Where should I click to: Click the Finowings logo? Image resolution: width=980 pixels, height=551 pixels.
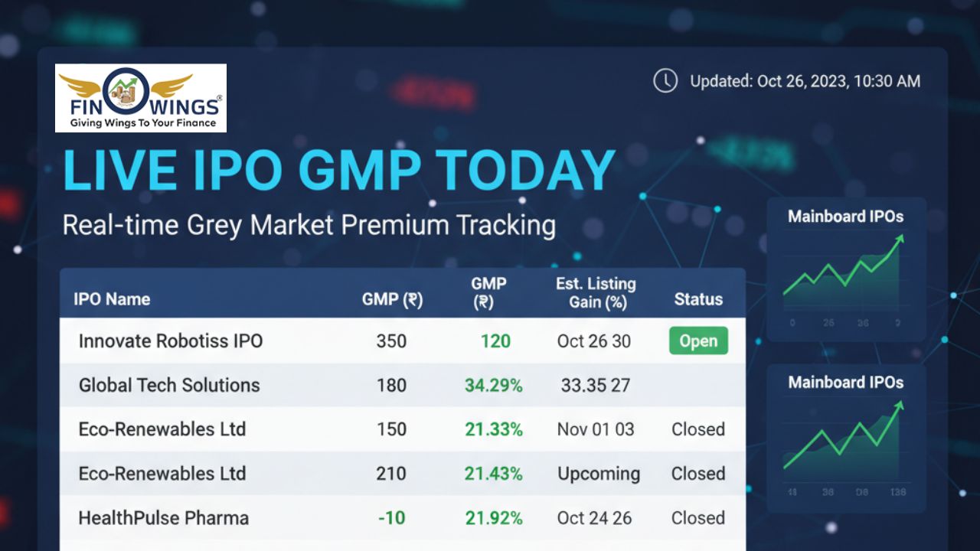coord(141,98)
